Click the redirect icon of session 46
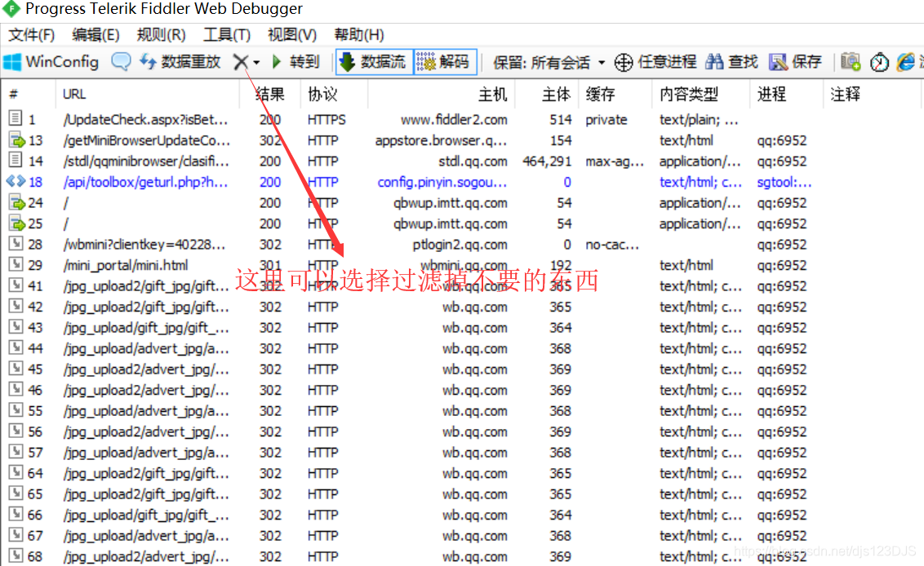Screen dimensions: 924x566 (16, 389)
